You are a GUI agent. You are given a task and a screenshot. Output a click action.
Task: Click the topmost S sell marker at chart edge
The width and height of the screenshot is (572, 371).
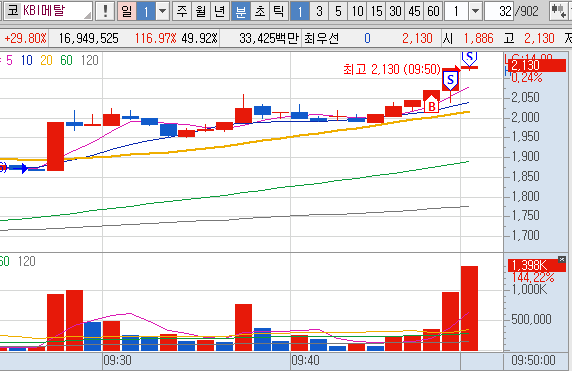click(x=469, y=58)
